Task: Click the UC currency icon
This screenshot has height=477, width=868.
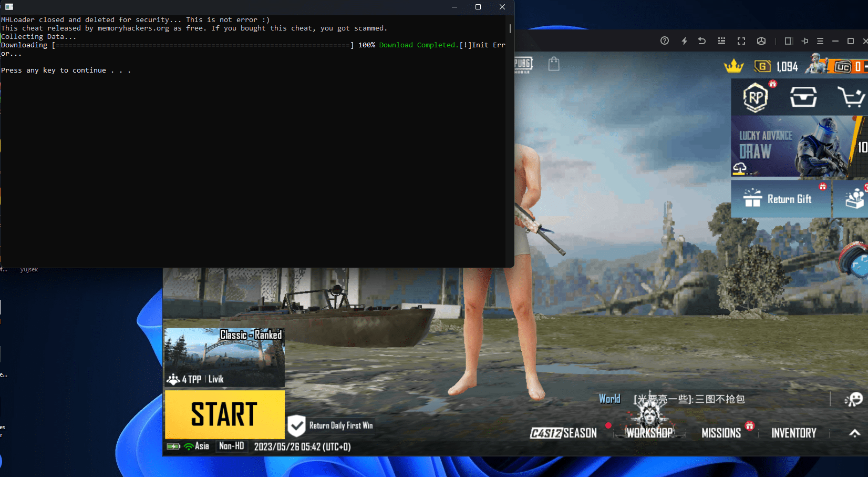Action: 843,66
